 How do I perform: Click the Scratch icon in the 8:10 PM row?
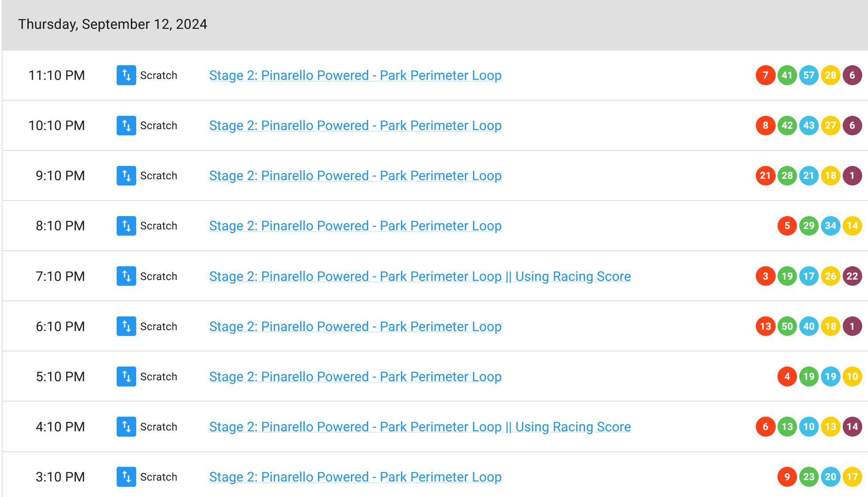pyautogui.click(x=126, y=226)
